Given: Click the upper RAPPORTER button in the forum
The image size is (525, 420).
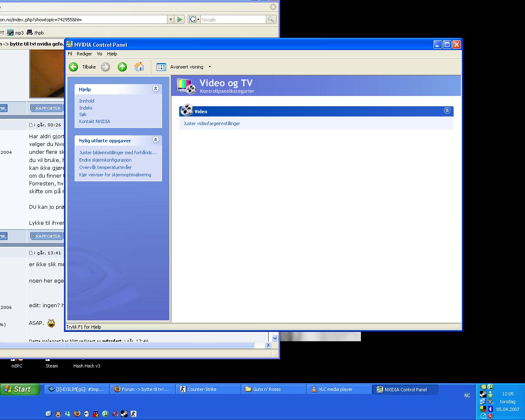Looking at the screenshot, I should point(46,108).
